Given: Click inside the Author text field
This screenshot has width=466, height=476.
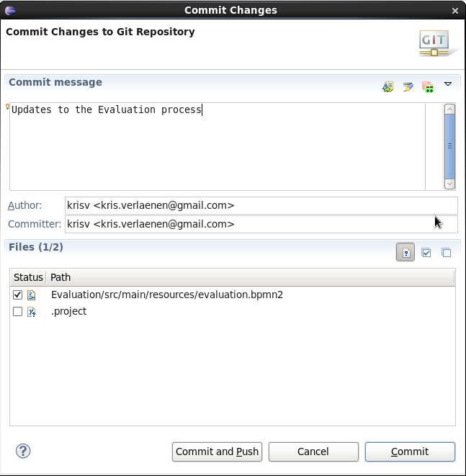Looking at the screenshot, I should (261, 205).
